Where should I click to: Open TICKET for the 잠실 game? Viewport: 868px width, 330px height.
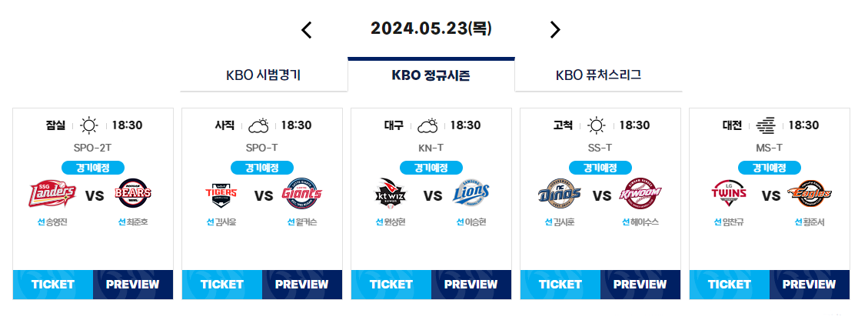pos(53,285)
